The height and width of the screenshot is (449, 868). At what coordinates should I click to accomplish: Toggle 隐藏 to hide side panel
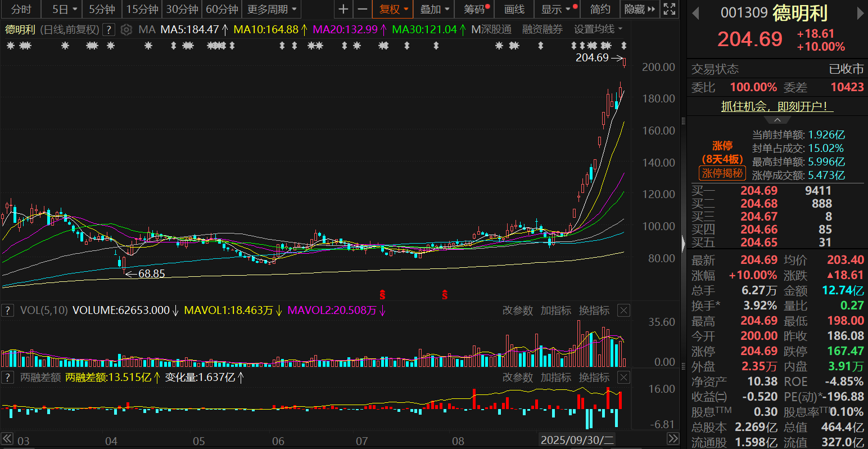pyautogui.click(x=640, y=9)
